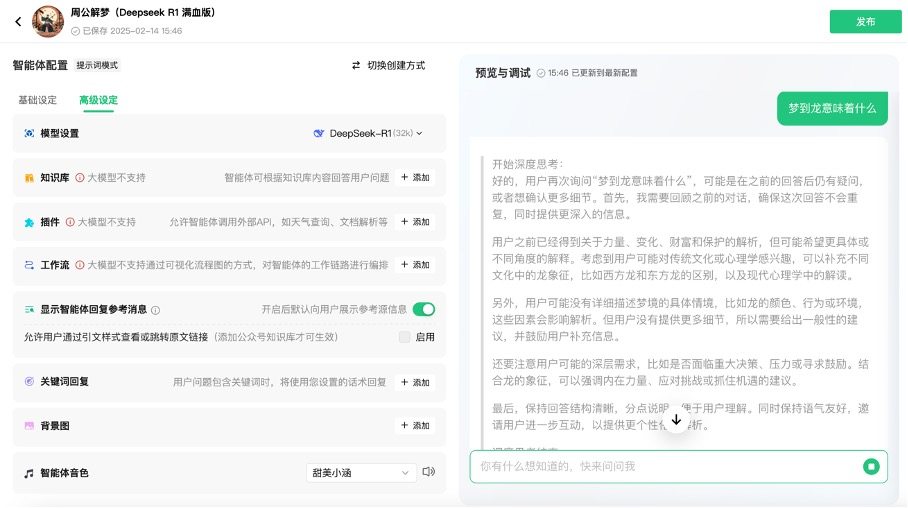
Task: Toggle 显示智能体回复参考消息 switch off
Action: [423, 310]
